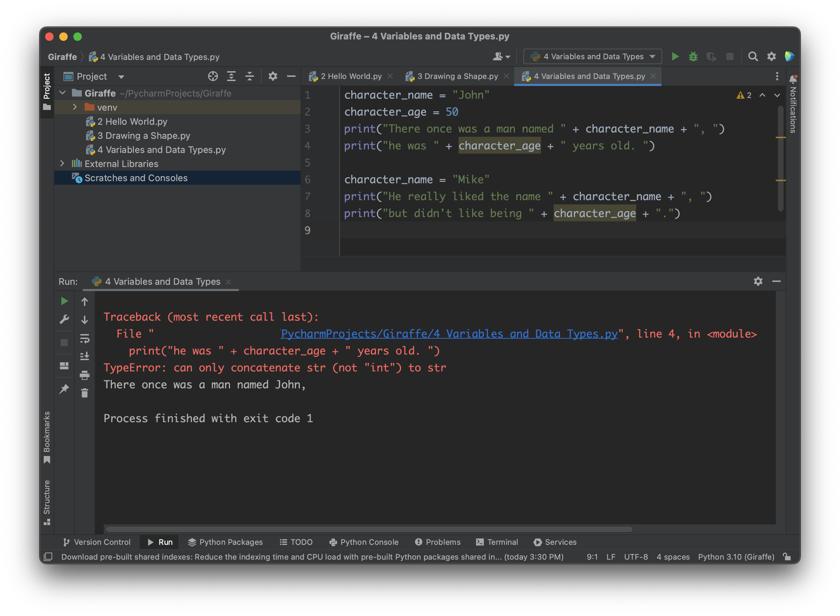840x616 pixels.
Task: Click Select Opened File crosshair icon
Action: tap(213, 76)
